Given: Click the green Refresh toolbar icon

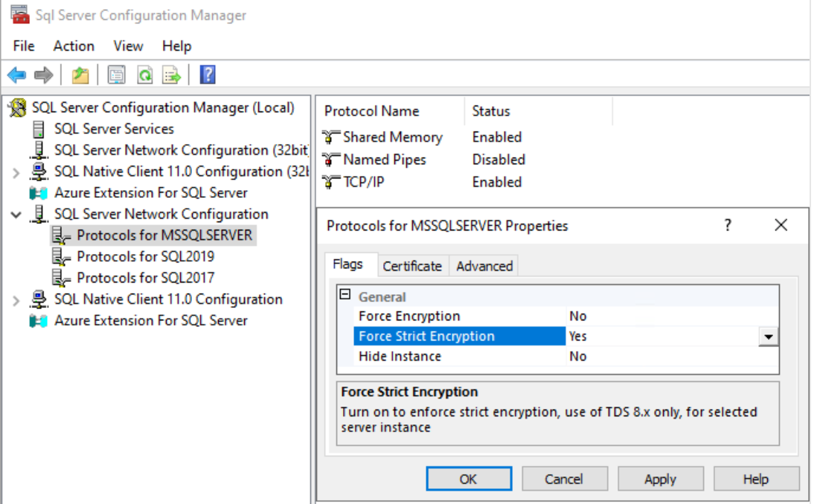Looking at the screenshot, I should coord(145,75).
